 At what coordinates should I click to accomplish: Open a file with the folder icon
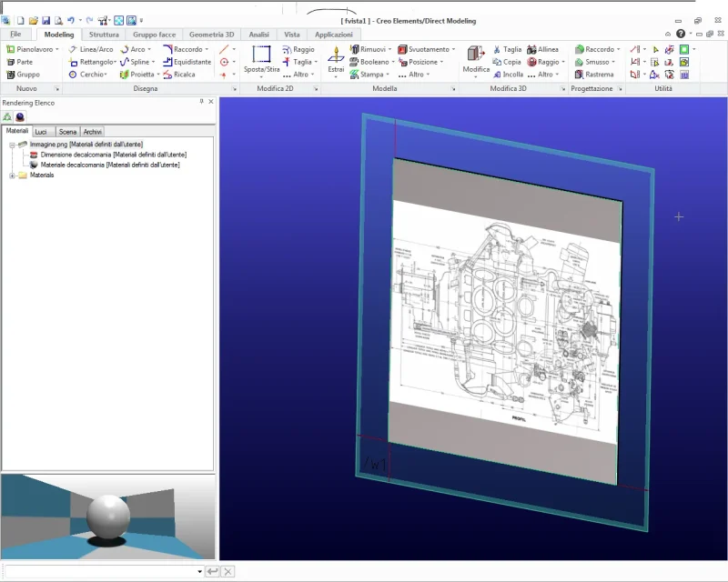pyautogui.click(x=33, y=20)
